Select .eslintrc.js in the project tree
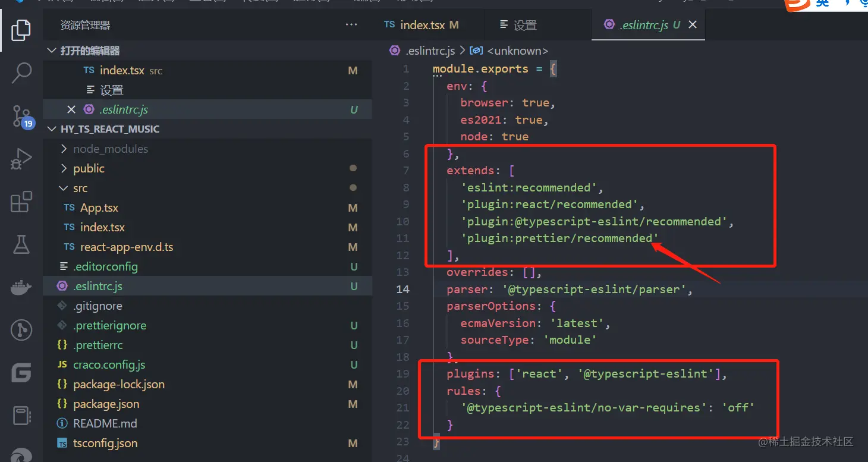 click(207, 286)
